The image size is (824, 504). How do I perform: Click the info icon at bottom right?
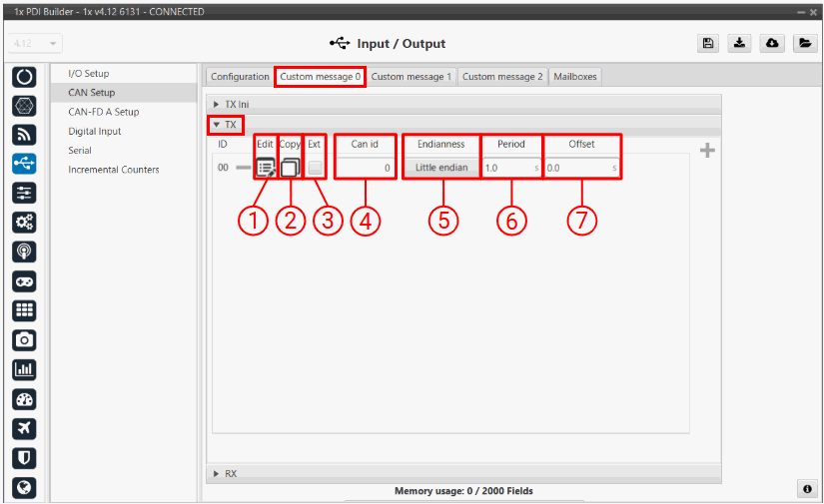point(806,489)
